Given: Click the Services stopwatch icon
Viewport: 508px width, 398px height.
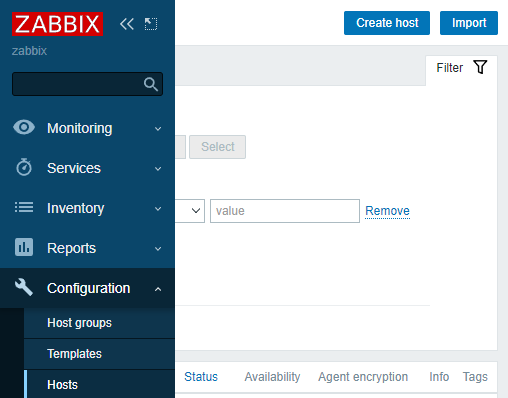Looking at the screenshot, I should pyautogui.click(x=24, y=167).
